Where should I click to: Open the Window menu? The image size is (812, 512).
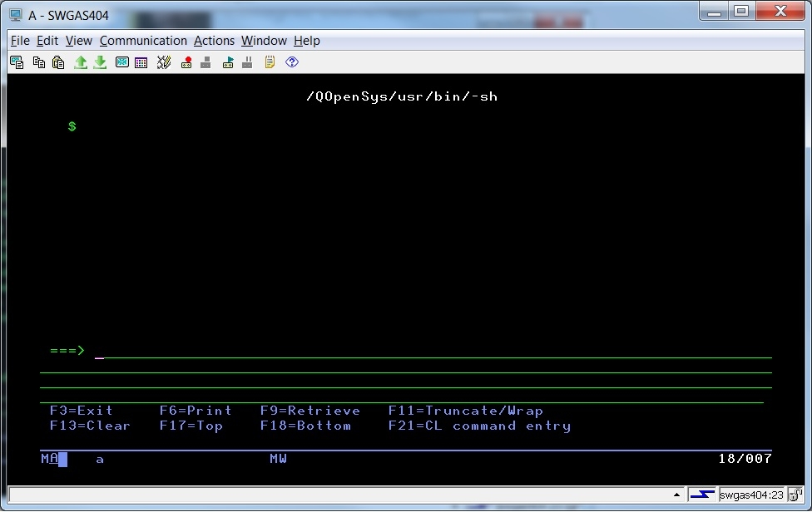click(x=264, y=41)
